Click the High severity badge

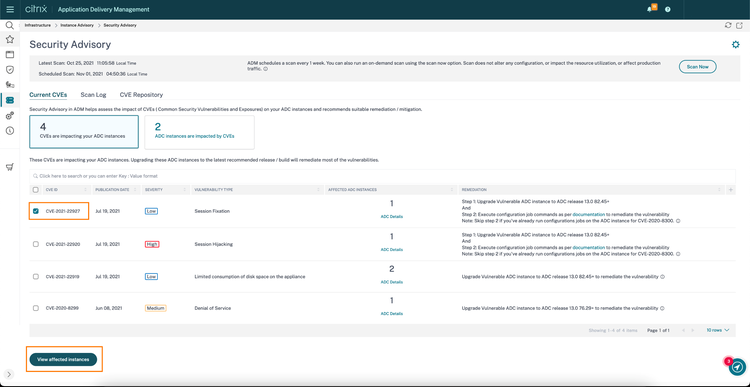[x=152, y=244]
